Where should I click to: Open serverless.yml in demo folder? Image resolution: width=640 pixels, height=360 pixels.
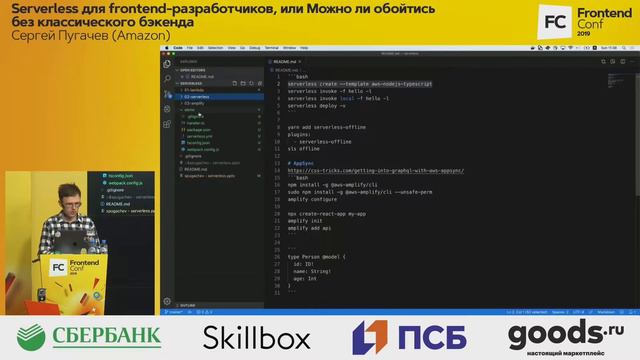220,136
